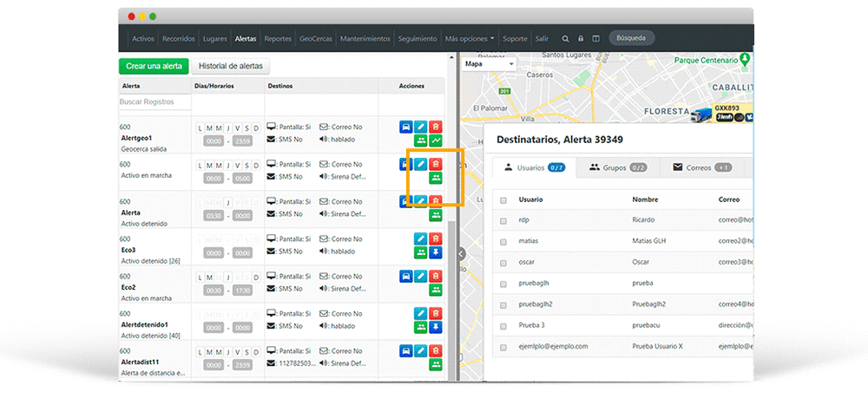Check the select-all box in Usuario header
The image size is (868, 399).
[x=503, y=200]
